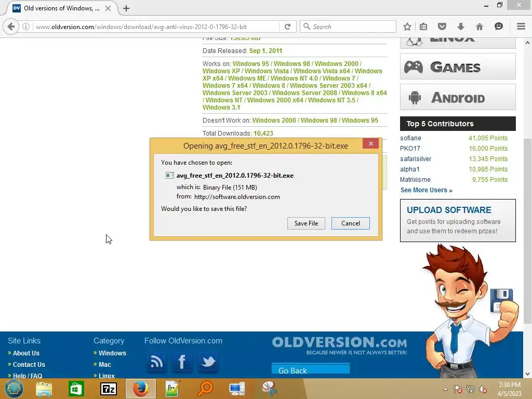Select the avg_free_stf exe file icon in dialog
The width and height of the screenshot is (532, 399).
(x=170, y=176)
